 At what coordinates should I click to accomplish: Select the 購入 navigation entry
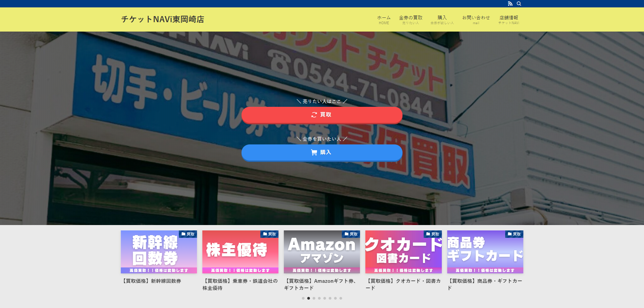(442, 19)
